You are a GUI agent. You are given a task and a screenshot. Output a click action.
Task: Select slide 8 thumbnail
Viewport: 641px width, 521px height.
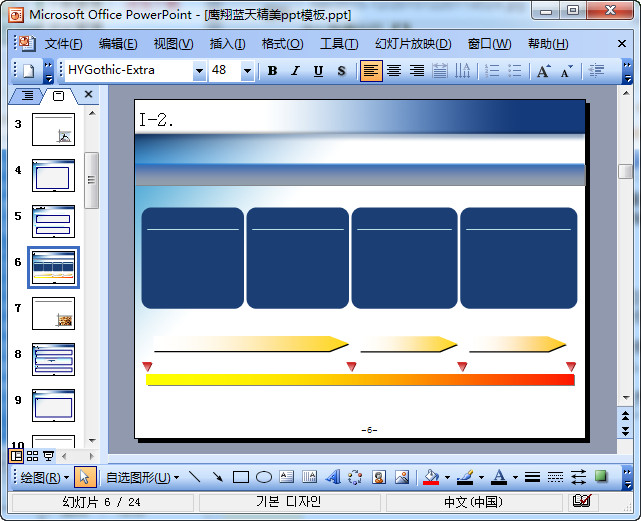click(x=54, y=359)
